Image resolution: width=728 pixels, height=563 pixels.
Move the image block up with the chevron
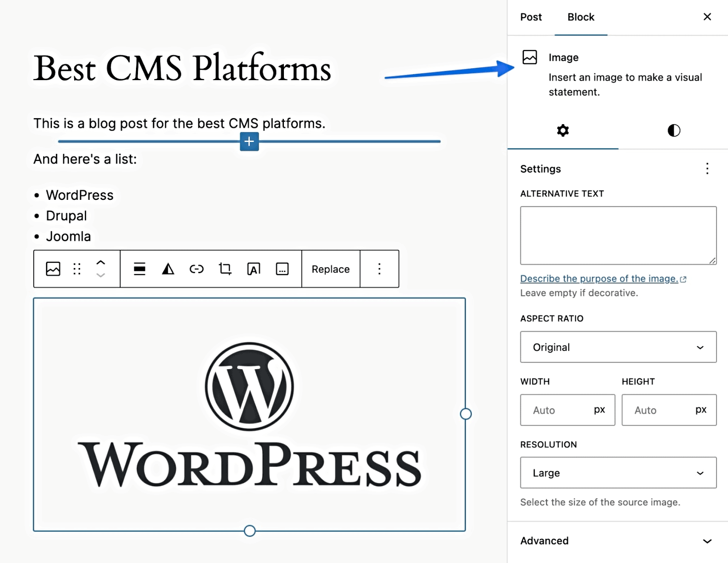[101, 262]
